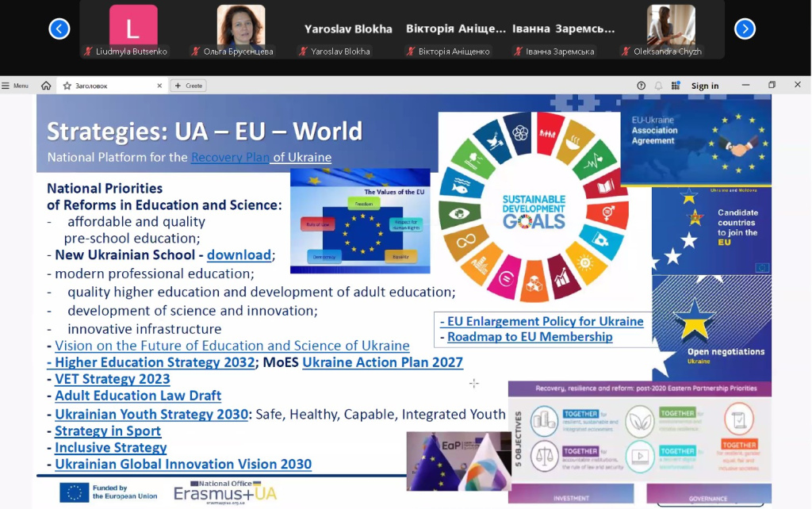Open the apps grid icon
The height and width of the screenshot is (509, 812).
676,86
